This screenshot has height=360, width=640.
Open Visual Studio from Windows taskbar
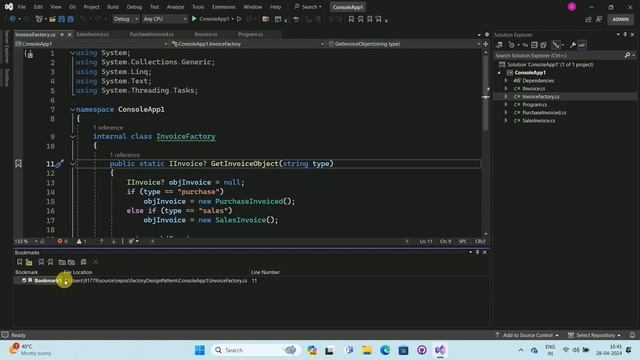[x=440, y=350]
